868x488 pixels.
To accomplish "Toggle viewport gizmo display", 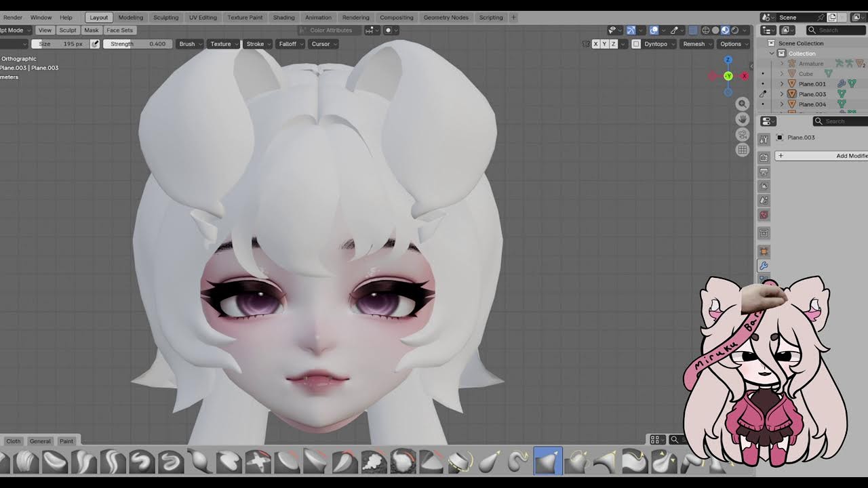I will point(631,30).
